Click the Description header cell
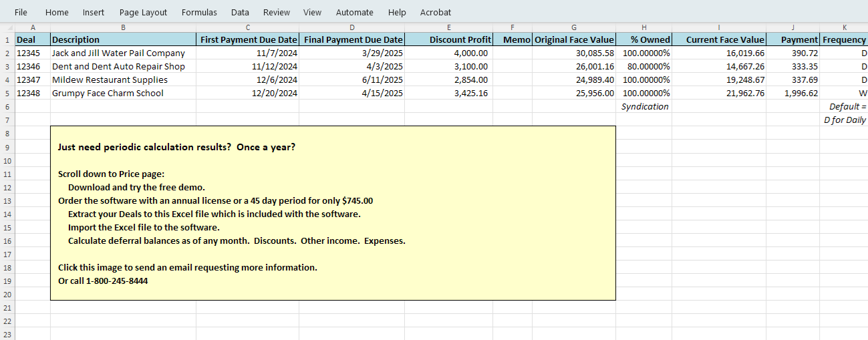This screenshot has width=868, height=340. tap(123, 39)
